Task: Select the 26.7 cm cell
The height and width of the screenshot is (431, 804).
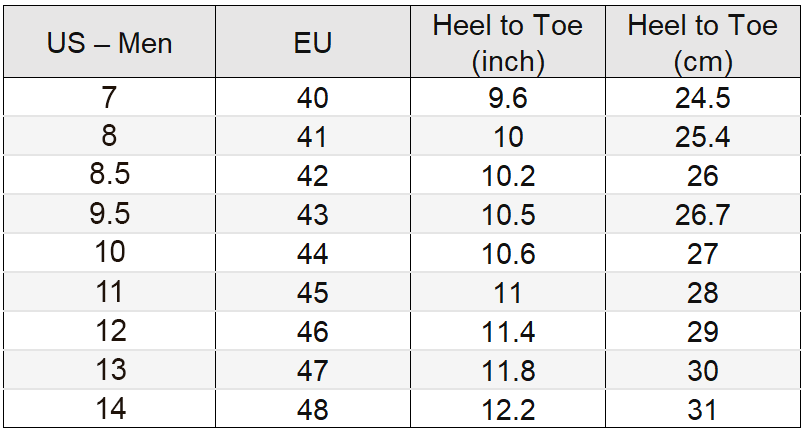Action: [x=702, y=214]
